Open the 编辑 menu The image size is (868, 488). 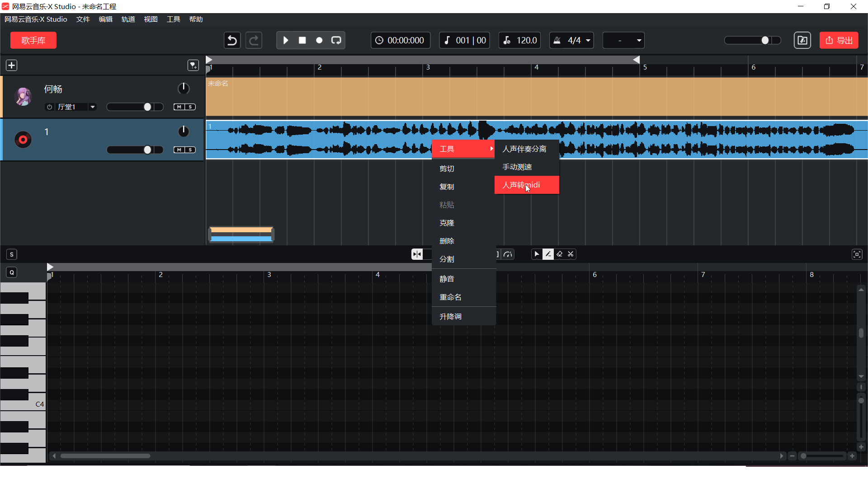coord(105,19)
